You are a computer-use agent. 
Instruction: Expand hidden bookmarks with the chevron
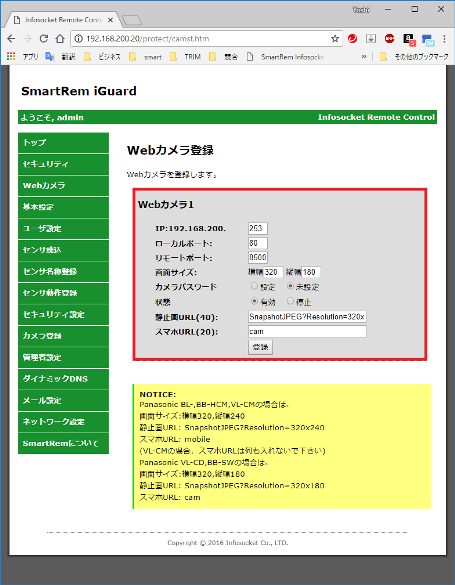[x=364, y=57]
